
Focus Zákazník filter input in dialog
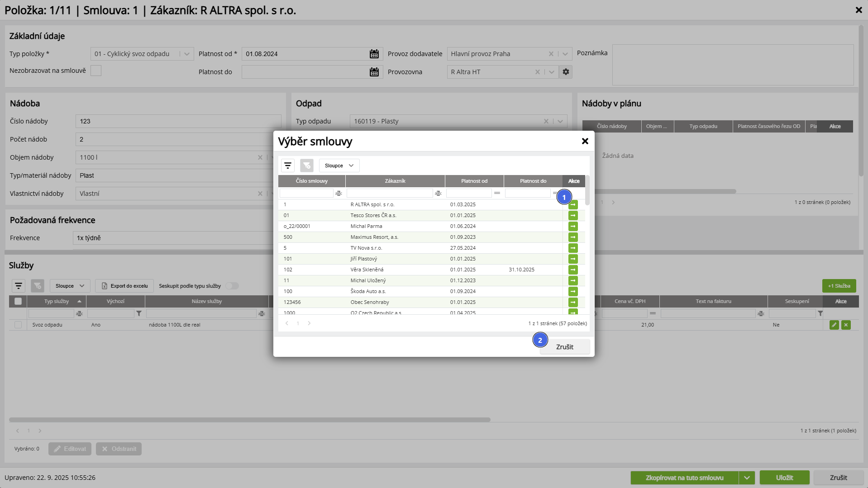tap(390, 193)
